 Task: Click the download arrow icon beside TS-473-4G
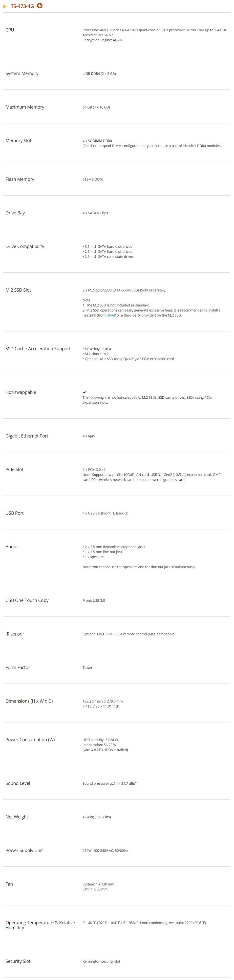pyautogui.click(x=40, y=6)
